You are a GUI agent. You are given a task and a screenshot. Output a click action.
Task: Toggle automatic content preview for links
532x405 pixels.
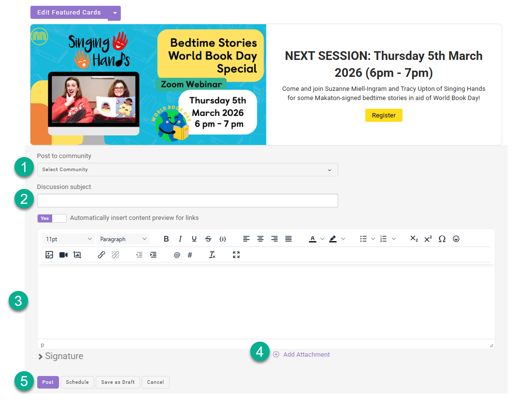[x=52, y=218]
